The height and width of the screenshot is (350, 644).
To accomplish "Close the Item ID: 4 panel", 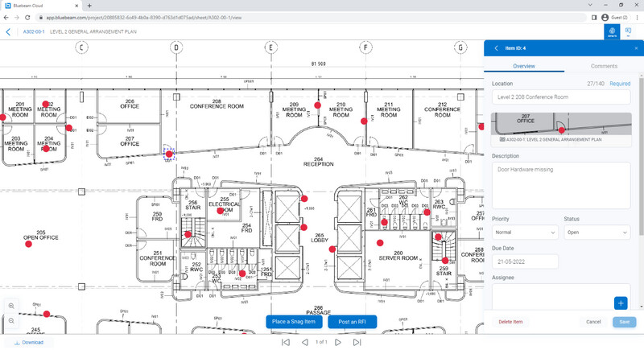I will coord(636,48).
